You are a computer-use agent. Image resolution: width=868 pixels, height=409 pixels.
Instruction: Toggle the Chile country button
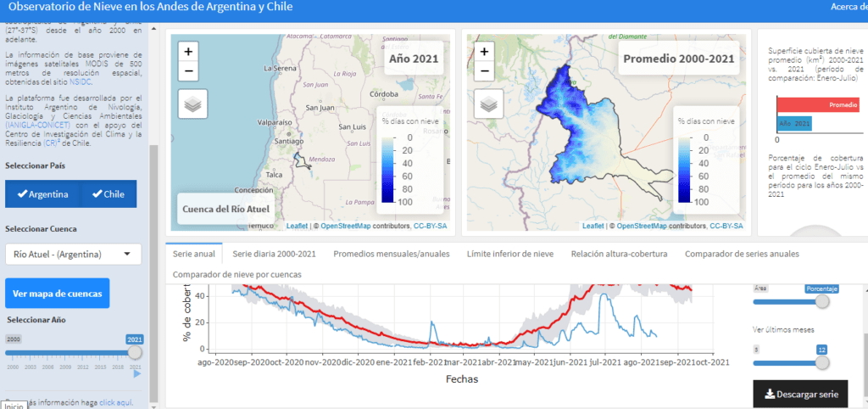(108, 194)
